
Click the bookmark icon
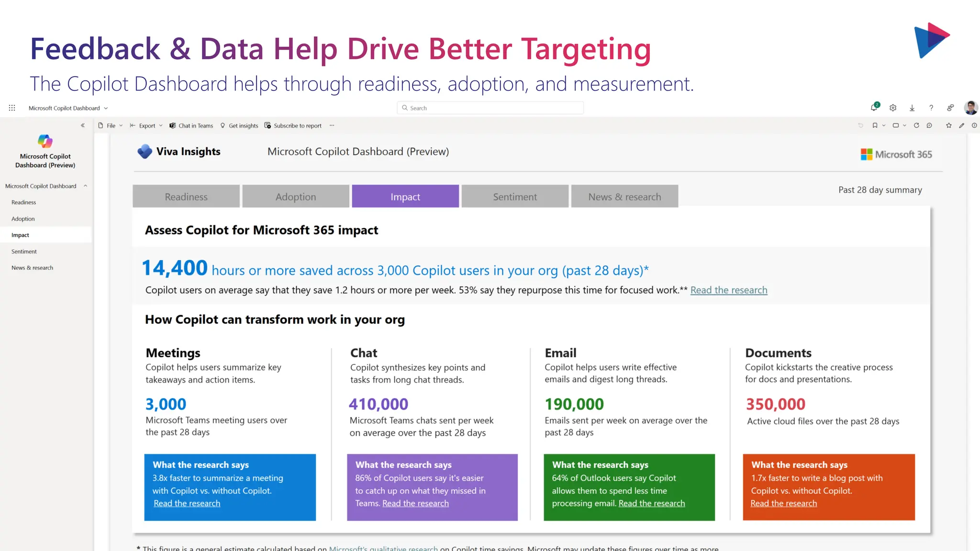click(x=875, y=125)
